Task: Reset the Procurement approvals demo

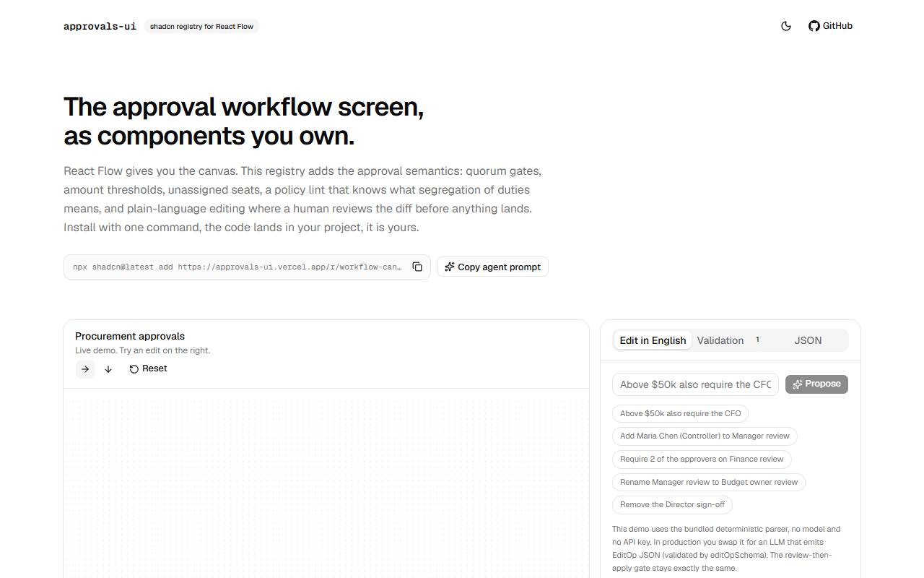Action: pyautogui.click(x=148, y=368)
